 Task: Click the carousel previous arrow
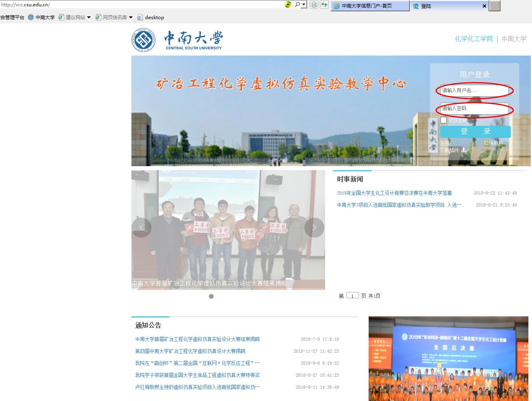[x=141, y=227]
